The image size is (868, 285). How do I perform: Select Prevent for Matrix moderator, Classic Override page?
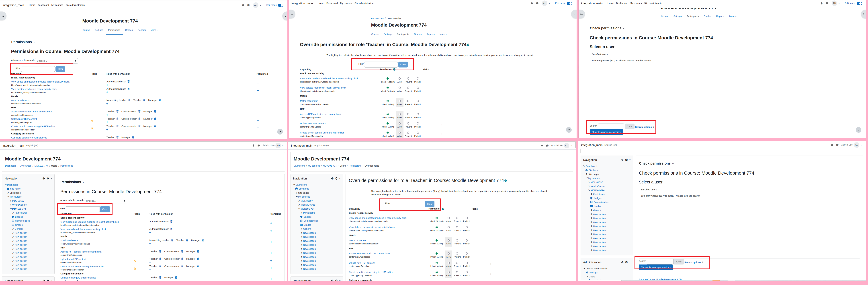457,240
